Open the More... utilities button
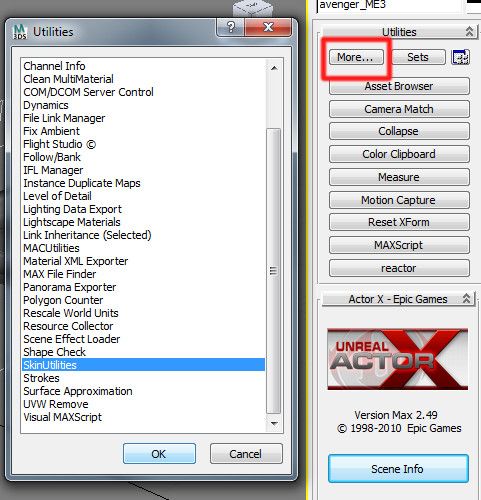This screenshot has width=481, height=500. coord(356,57)
